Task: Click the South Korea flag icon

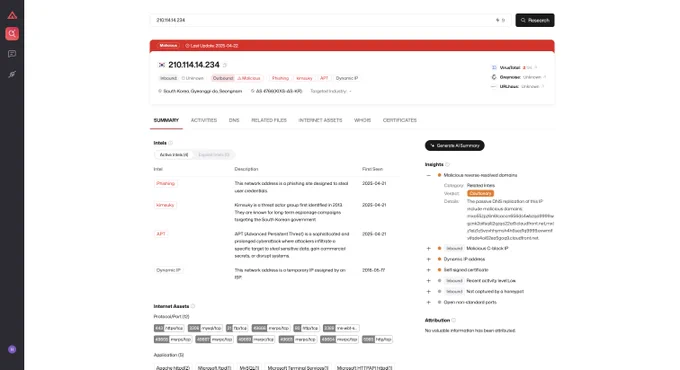Action: tap(162, 65)
